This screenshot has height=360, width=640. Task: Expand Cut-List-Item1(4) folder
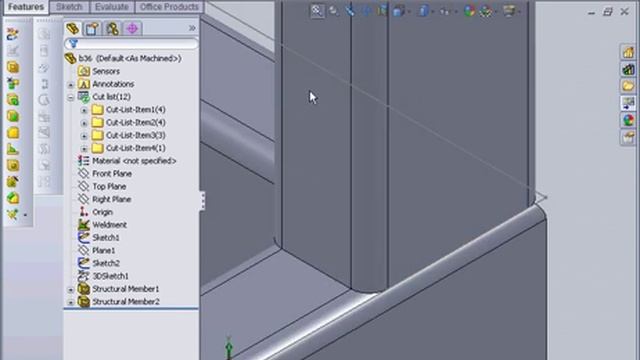point(84,110)
